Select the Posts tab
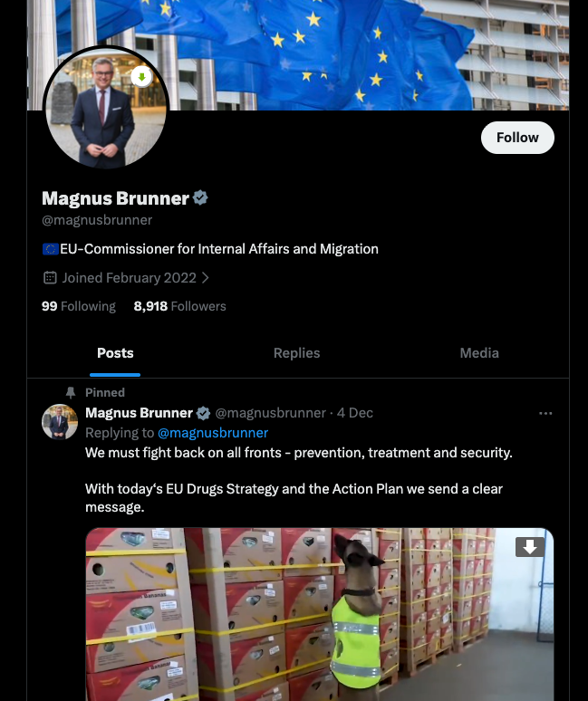588x701 pixels. tap(115, 352)
